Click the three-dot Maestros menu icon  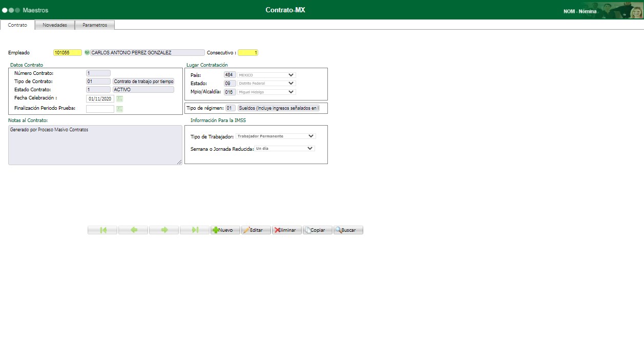(11, 10)
